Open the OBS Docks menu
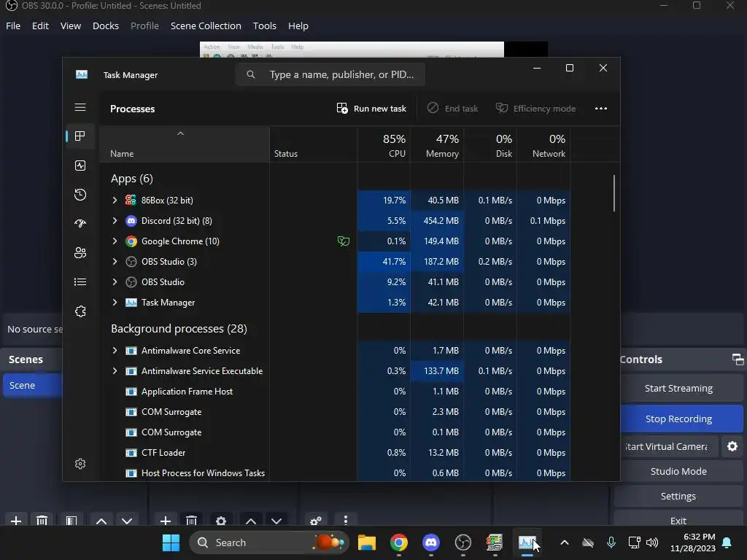 point(105,26)
